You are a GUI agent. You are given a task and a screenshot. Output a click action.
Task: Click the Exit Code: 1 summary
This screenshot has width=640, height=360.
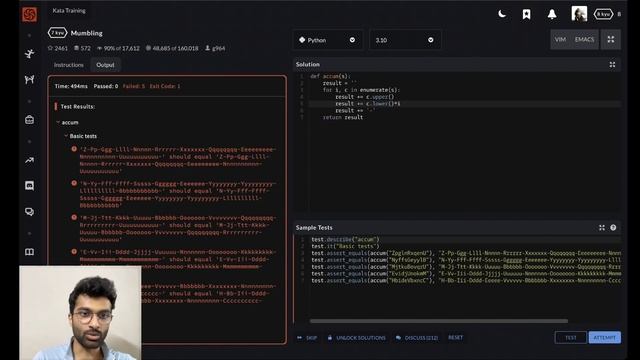tap(165, 86)
